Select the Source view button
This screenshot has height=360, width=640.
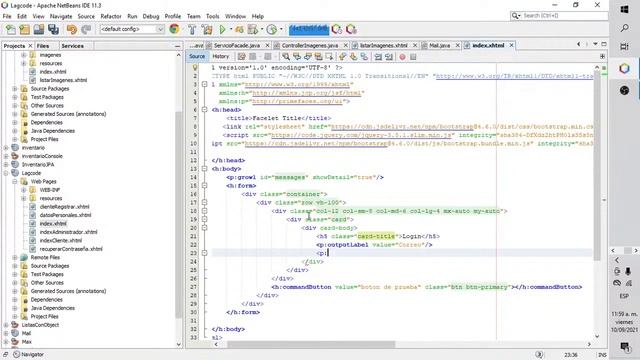coord(197,56)
